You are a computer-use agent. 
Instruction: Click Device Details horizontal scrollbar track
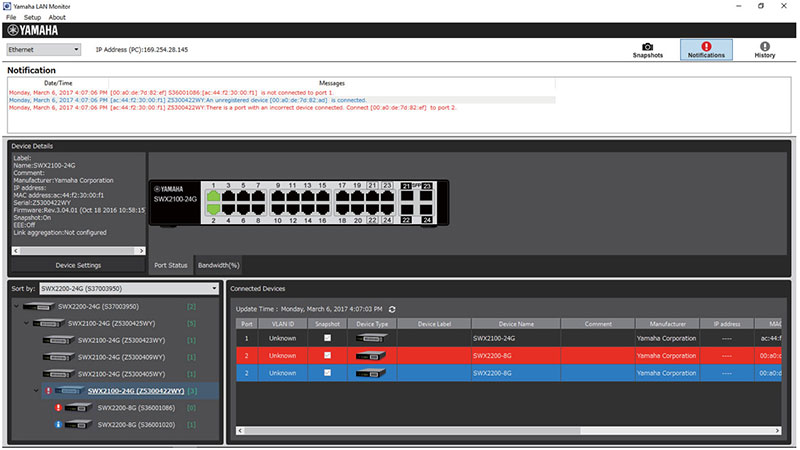click(78, 251)
